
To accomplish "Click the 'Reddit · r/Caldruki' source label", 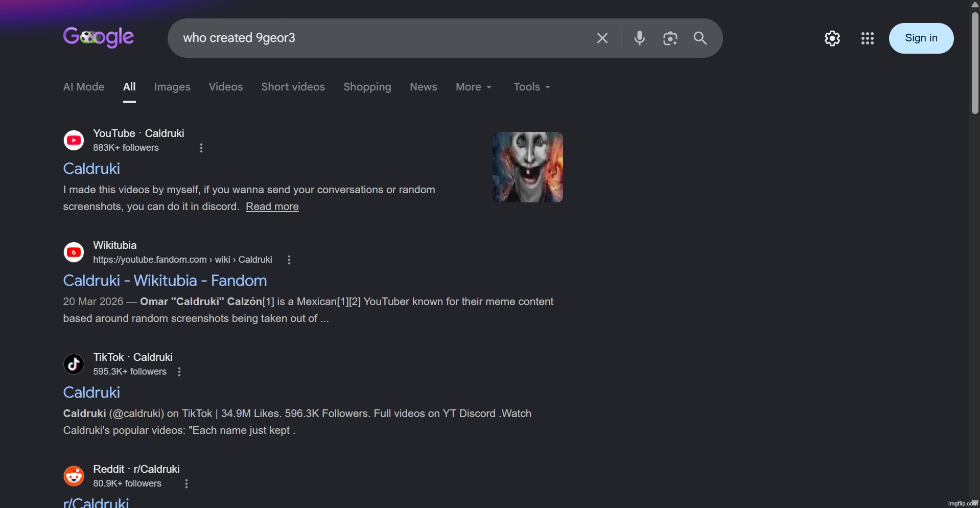I will tap(136, 469).
